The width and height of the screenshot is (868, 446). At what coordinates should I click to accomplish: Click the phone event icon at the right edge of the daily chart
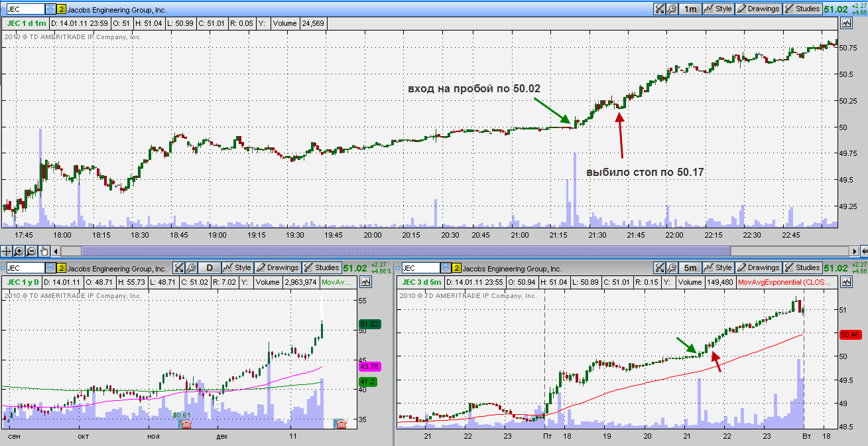(340, 423)
